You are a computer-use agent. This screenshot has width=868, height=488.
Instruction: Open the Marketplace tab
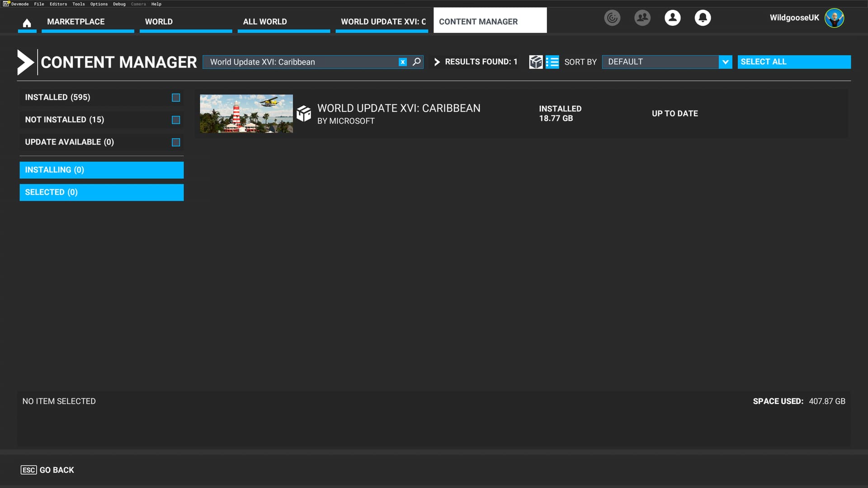point(88,21)
